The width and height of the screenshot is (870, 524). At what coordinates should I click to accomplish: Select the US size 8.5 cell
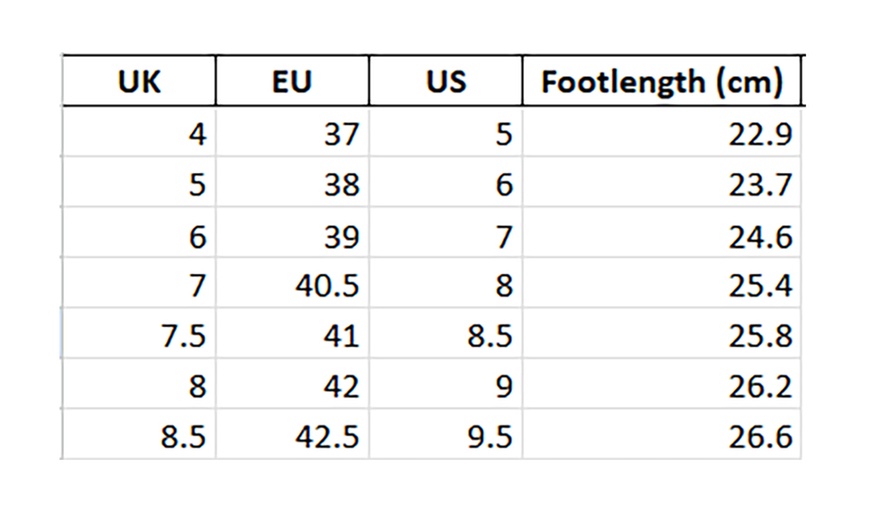tap(445, 336)
